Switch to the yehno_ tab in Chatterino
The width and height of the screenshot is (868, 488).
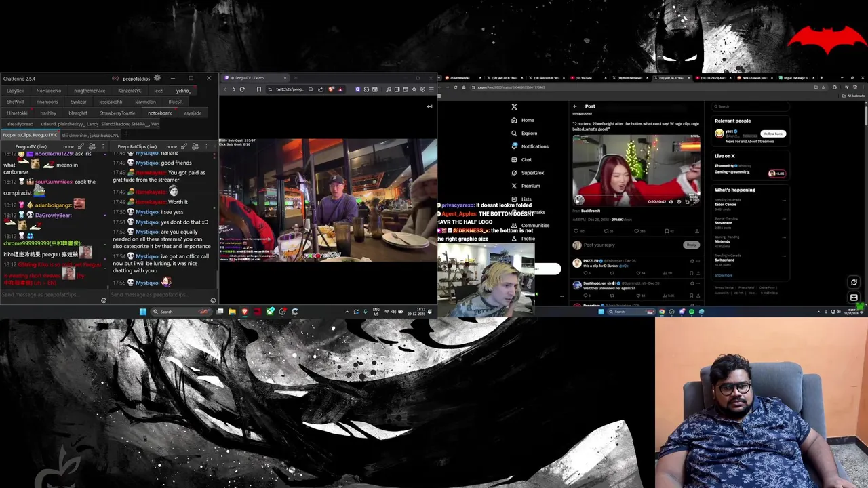(x=183, y=91)
